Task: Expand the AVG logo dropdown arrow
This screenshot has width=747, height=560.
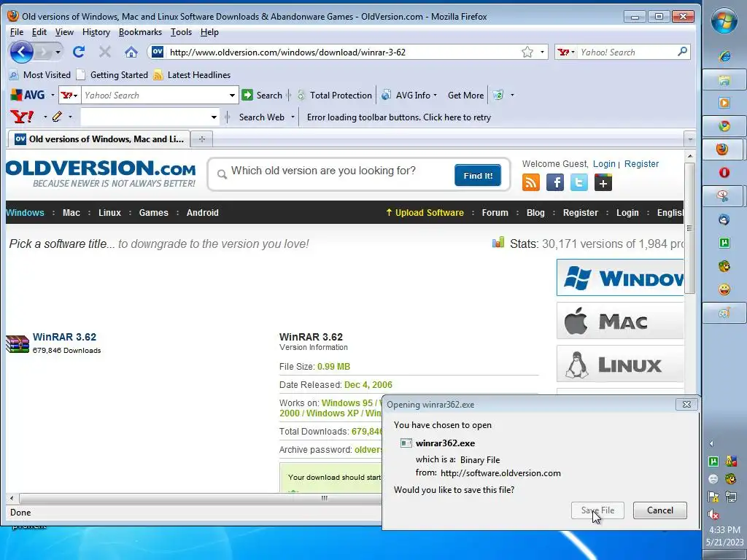Action: click(x=53, y=96)
